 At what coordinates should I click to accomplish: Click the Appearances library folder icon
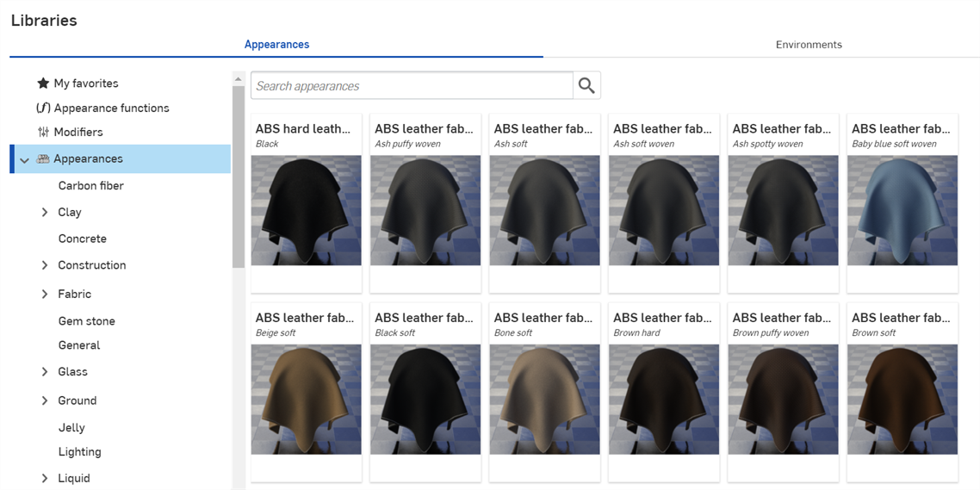click(43, 158)
